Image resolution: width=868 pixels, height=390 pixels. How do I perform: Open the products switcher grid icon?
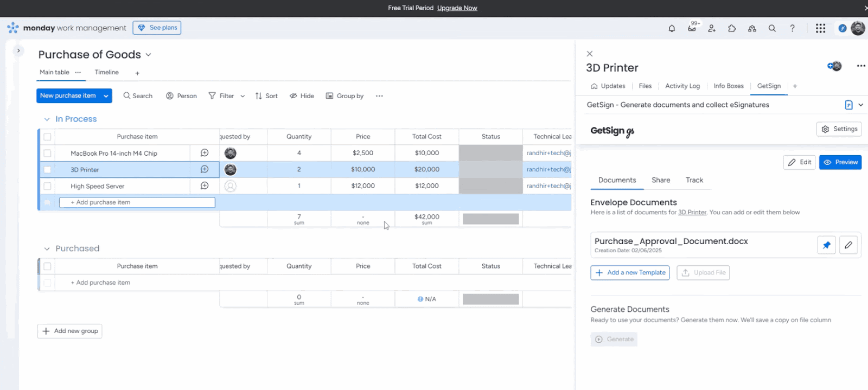pos(820,28)
